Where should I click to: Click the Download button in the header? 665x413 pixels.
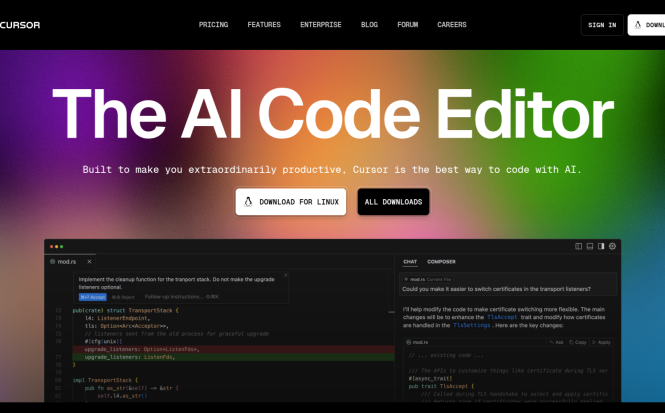(x=646, y=25)
